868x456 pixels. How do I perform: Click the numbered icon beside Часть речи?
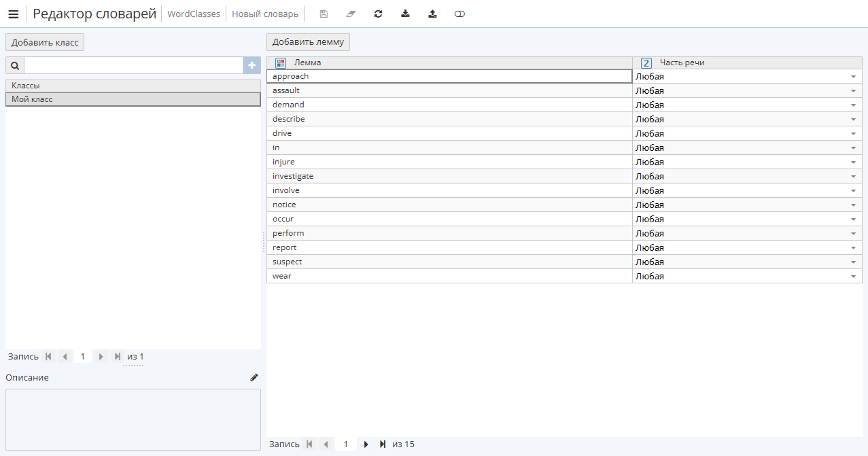[x=646, y=63]
